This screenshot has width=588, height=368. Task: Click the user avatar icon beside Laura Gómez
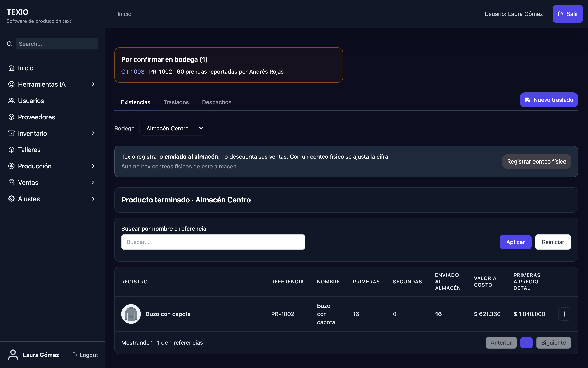(13, 355)
